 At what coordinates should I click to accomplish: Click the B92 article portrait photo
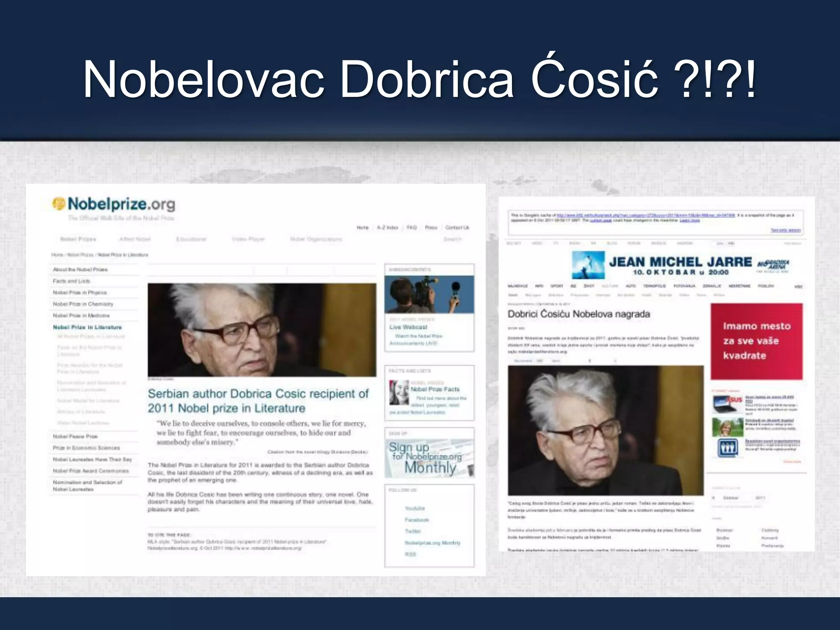[605, 431]
